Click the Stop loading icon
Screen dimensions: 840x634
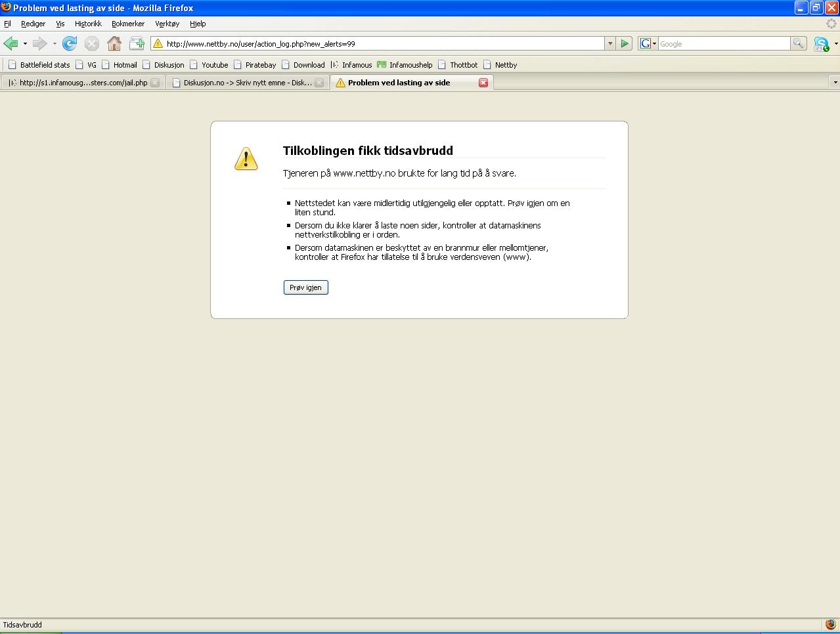(x=91, y=43)
